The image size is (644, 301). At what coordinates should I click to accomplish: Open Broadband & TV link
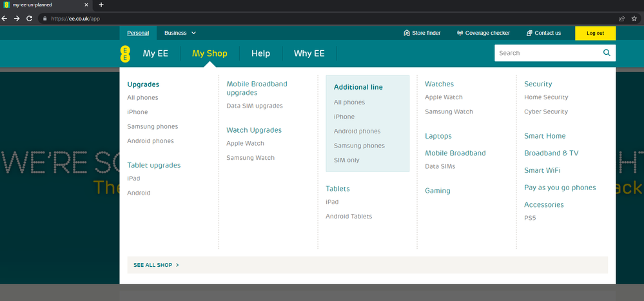click(x=551, y=153)
